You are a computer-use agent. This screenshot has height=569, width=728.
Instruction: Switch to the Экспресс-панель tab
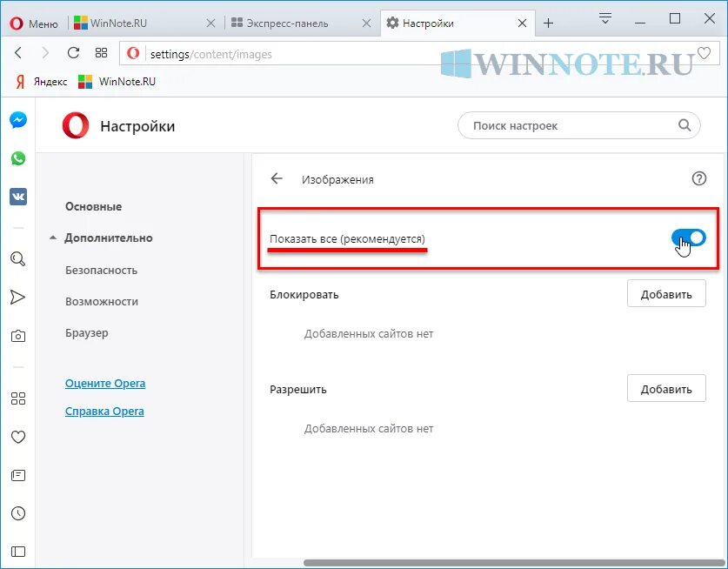(x=301, y=23)
